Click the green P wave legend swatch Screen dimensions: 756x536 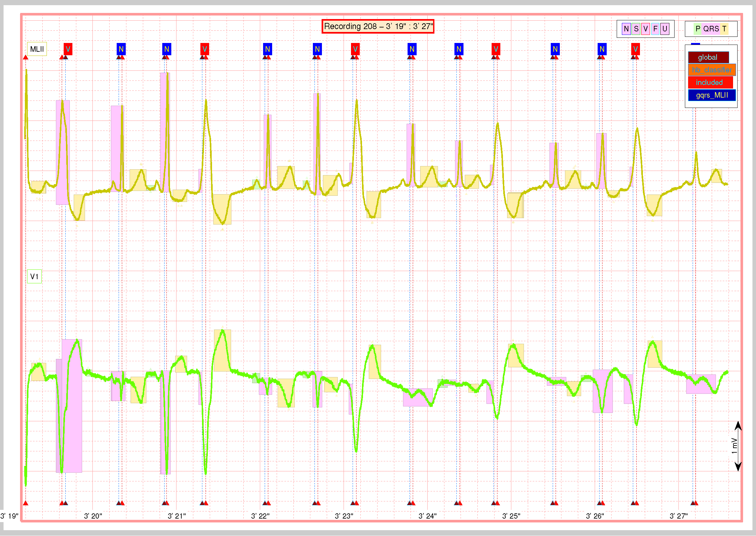point(697,29)
